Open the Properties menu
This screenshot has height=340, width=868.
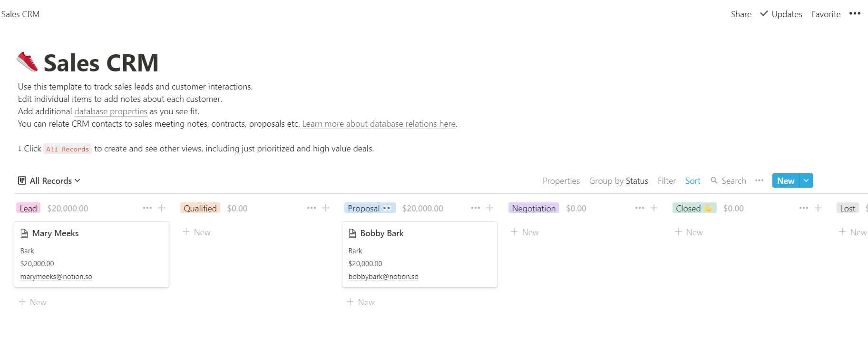click(x=561, y=181)
